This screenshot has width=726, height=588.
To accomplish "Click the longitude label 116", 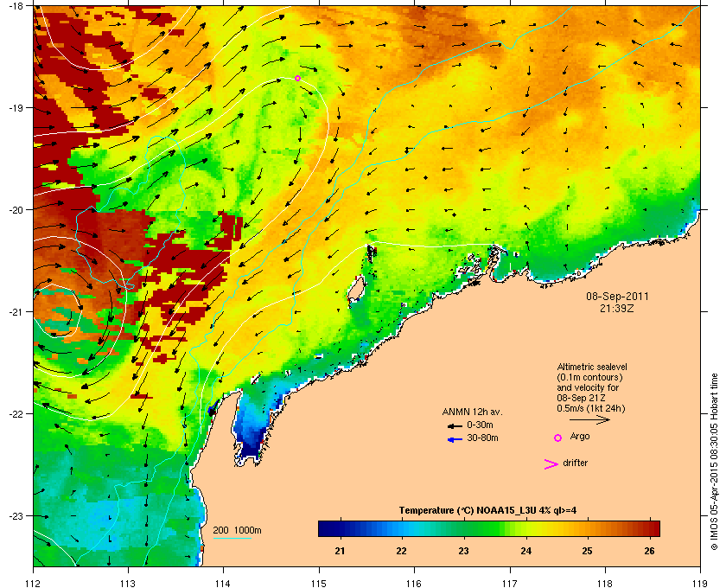I will [414, 583].
